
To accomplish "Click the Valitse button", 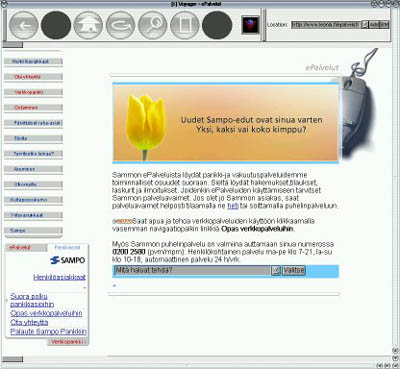I will click(x=294, y=270).
